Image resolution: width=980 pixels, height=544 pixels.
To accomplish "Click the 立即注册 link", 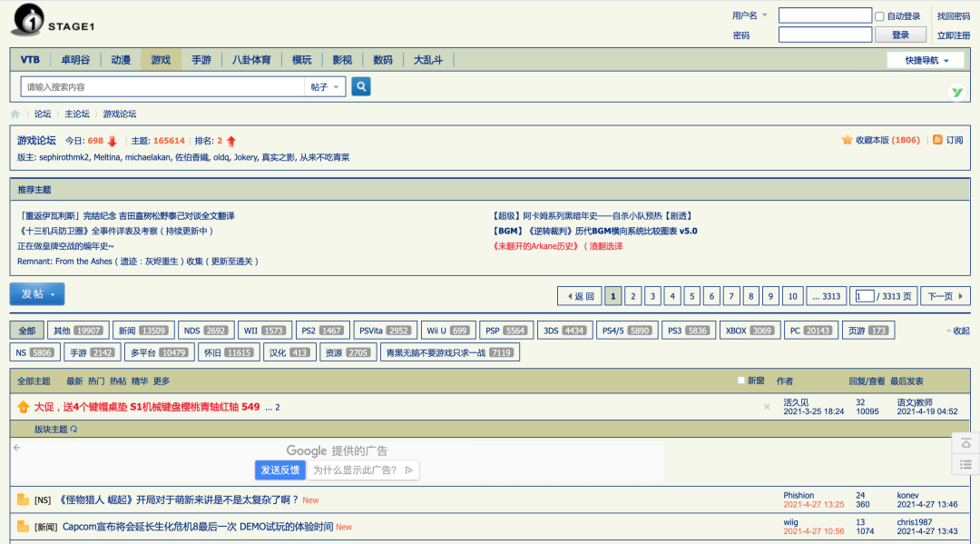I will pos(953,35).
